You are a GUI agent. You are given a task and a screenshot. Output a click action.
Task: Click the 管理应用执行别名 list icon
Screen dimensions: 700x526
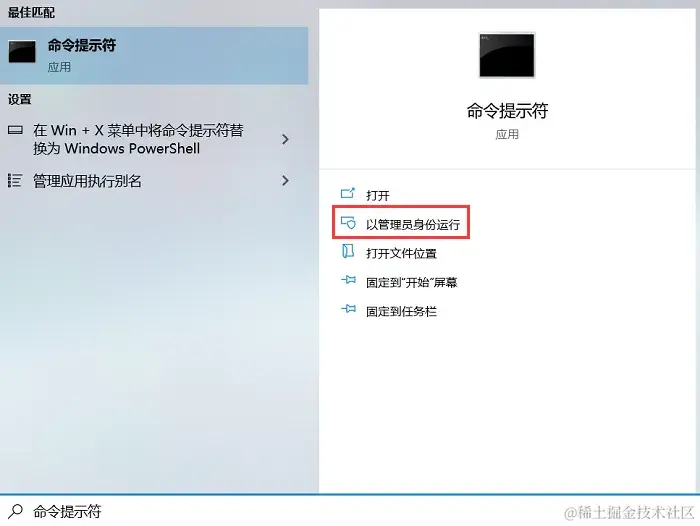[15, 180]
